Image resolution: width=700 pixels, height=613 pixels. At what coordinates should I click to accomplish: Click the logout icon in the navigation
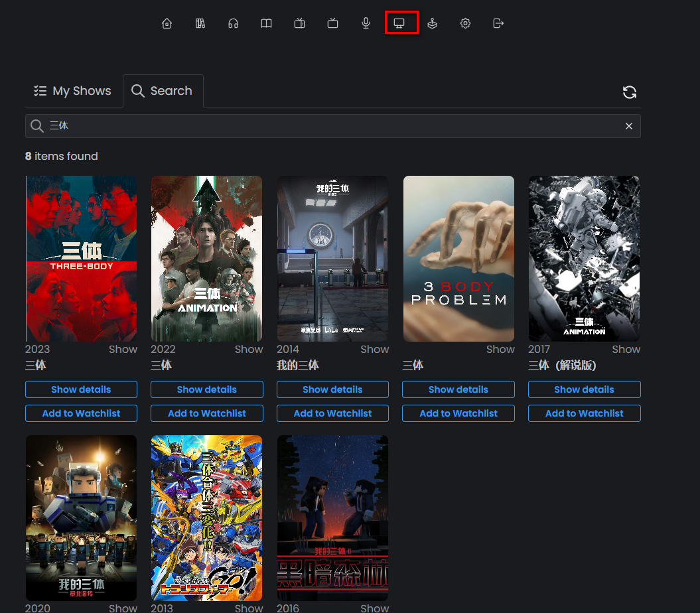pyautogui.click(x=499, y=23)
